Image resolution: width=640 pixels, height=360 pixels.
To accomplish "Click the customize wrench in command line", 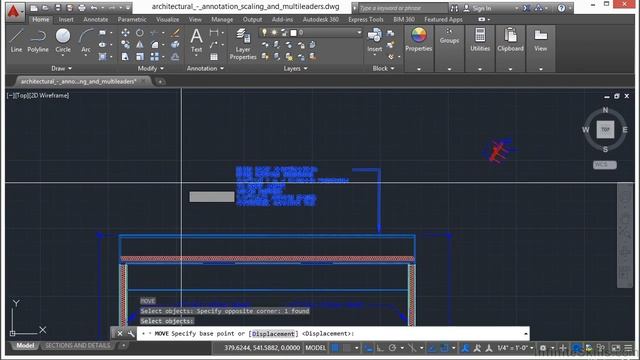I will point(131,333).
